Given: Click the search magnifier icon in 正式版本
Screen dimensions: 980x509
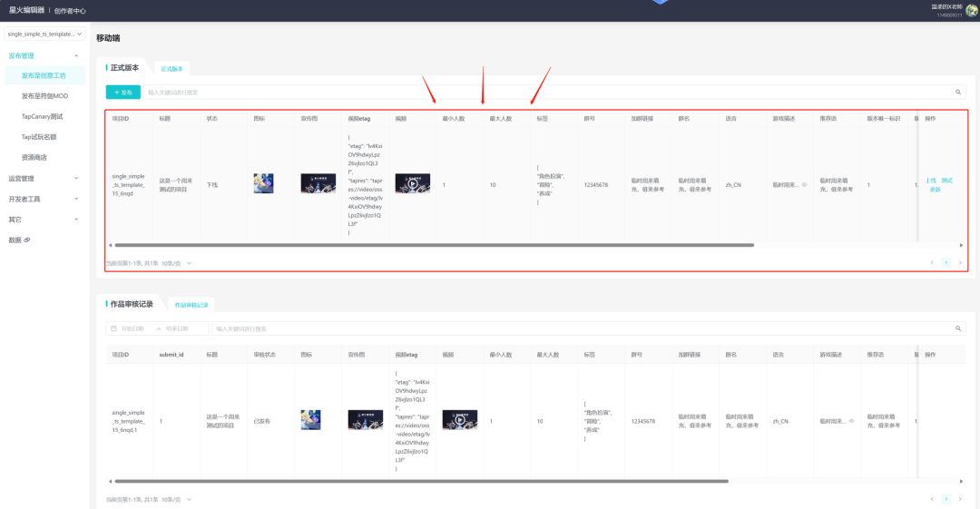Looking at the screenshot, I should pos(958,92).
